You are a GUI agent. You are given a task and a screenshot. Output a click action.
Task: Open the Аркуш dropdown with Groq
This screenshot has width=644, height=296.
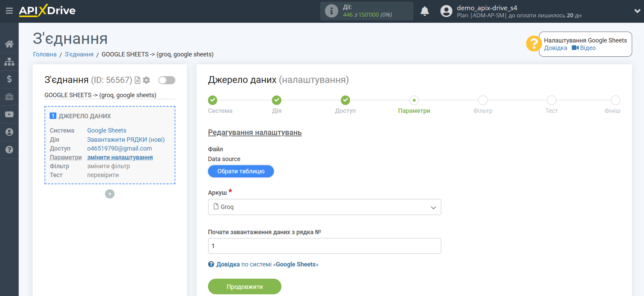[x=325, y=207]
